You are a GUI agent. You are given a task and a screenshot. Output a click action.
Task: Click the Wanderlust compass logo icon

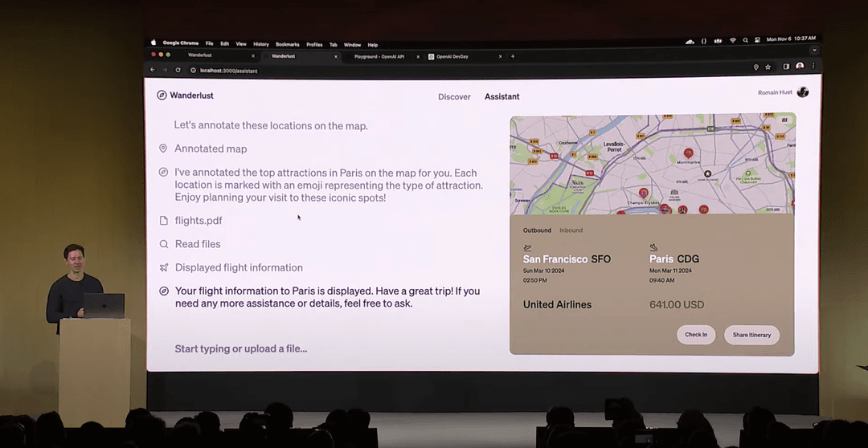pos(162,96)
